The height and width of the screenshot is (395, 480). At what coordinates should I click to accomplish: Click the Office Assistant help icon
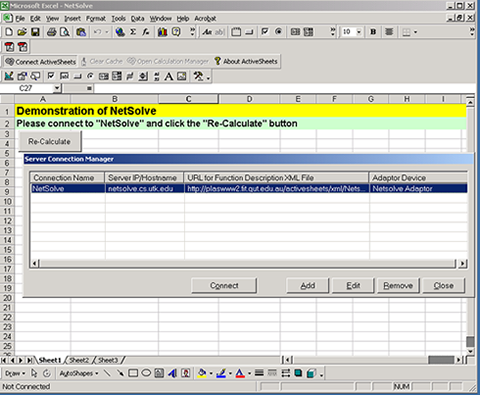pyautogui.click(x=176, y=32)
